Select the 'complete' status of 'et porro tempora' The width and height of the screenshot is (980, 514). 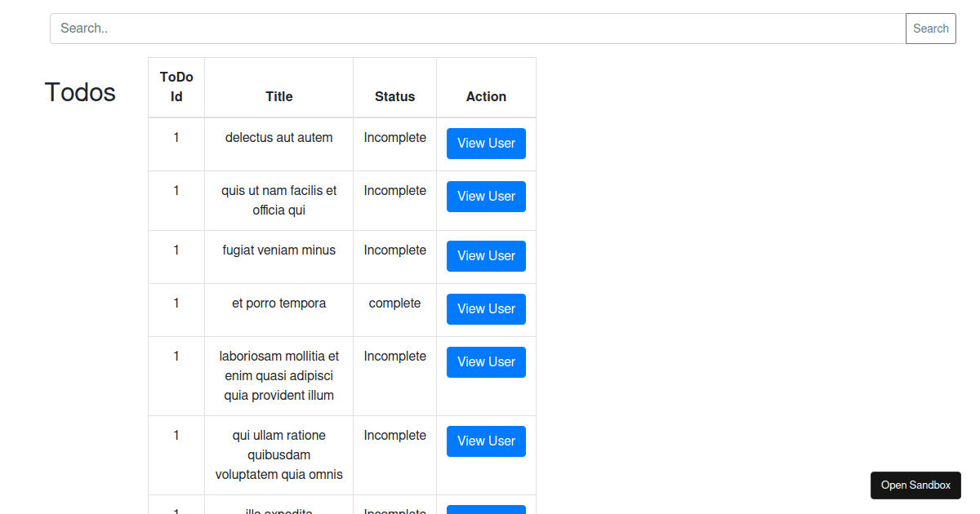[394, 303]
